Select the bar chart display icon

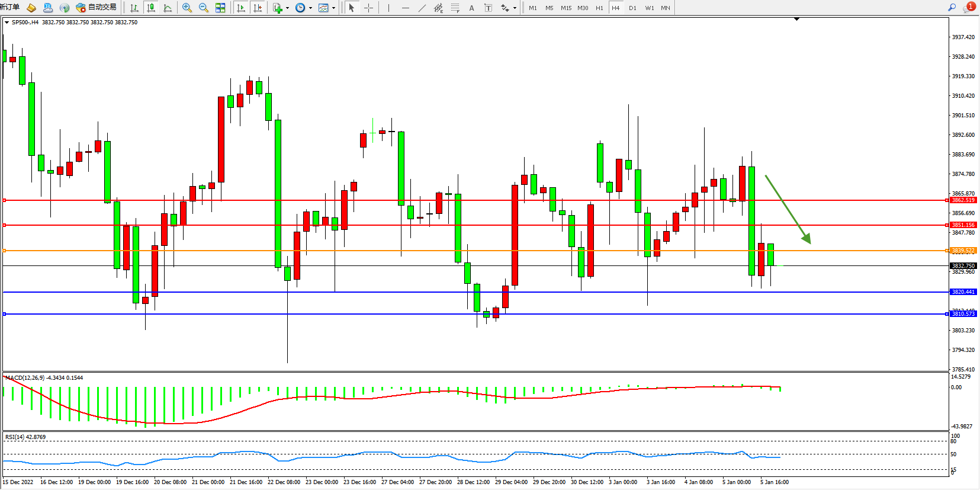pos(134,8)
